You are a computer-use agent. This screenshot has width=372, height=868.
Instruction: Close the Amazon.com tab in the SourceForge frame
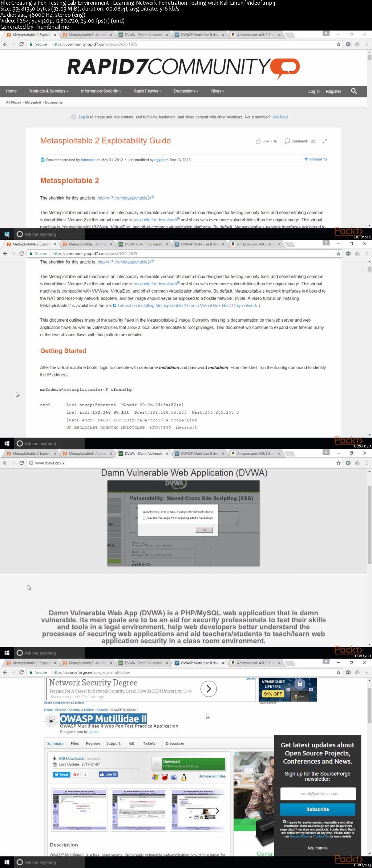pyautogui.click(x=279, y=663)
